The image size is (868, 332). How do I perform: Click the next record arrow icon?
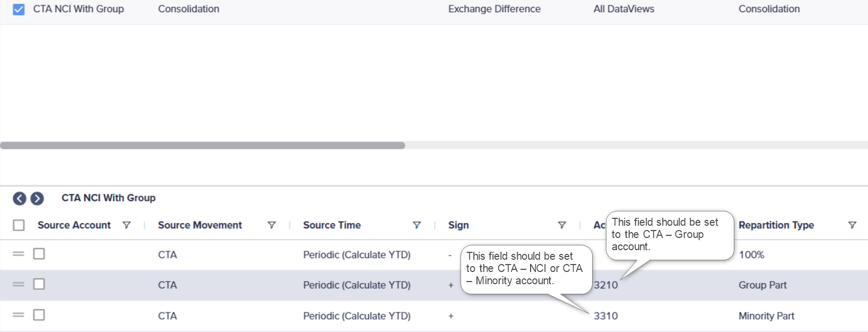coord(37,199)
